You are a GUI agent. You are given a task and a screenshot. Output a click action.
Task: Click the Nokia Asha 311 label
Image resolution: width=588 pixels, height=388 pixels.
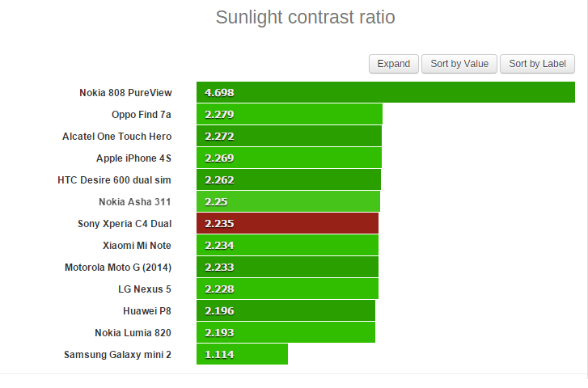pos(134,202)
